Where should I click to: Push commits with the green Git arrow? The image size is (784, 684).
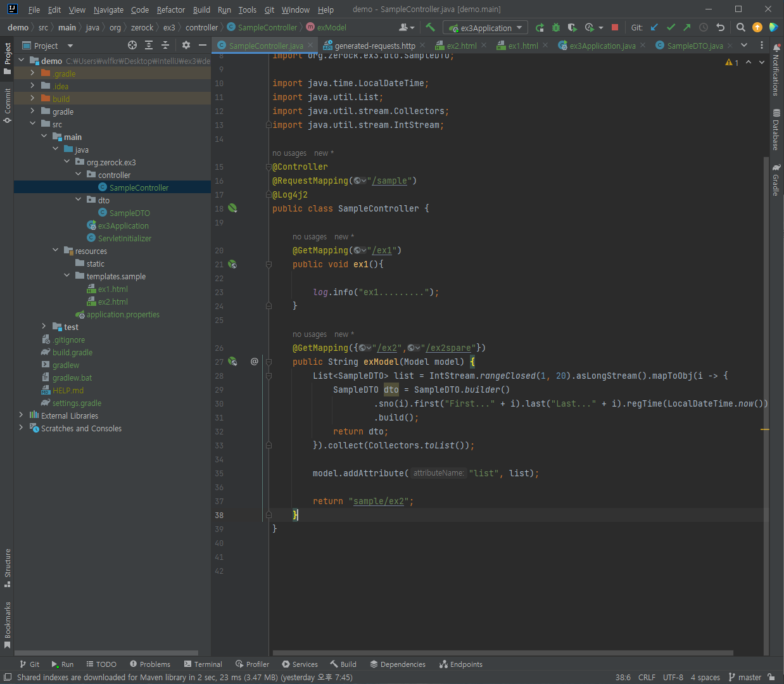[687, 27]
